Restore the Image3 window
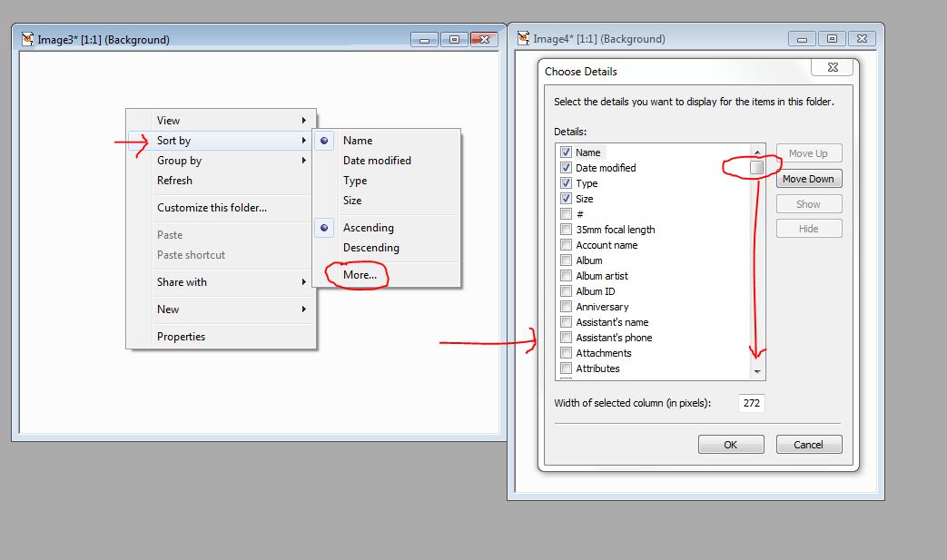 pos(454,40)
